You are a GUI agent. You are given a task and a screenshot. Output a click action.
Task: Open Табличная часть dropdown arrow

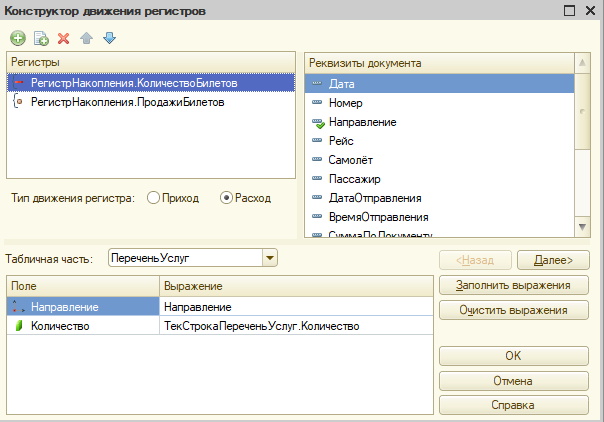tap(270, 258)
